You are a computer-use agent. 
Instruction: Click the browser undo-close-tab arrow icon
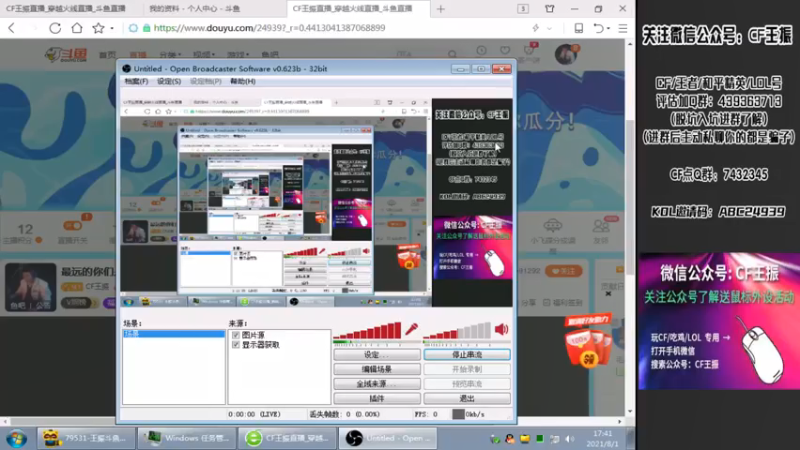[598, 28]
